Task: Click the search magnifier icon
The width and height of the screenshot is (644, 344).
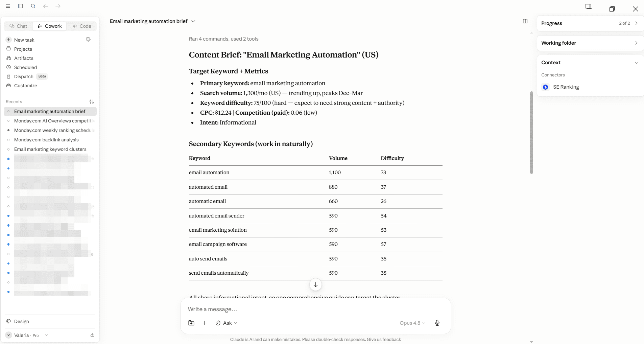Action: coord(33,6)
